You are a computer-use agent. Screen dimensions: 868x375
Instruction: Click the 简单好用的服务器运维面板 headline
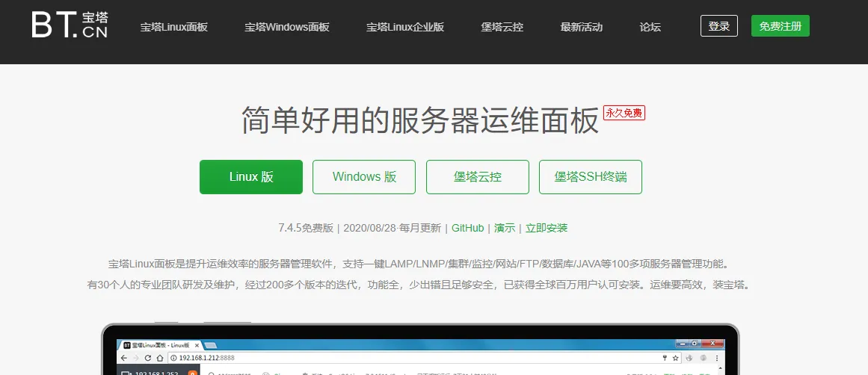pyautogui.click(x=420, y=120)
